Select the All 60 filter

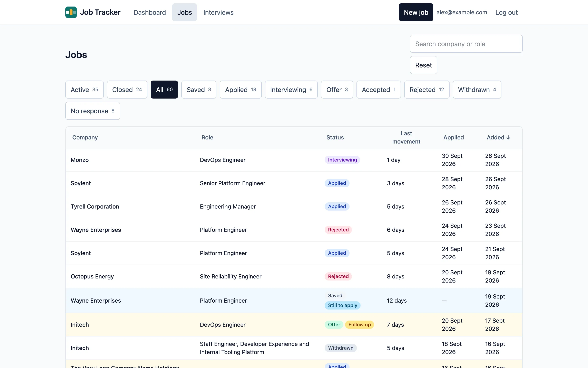164,90
